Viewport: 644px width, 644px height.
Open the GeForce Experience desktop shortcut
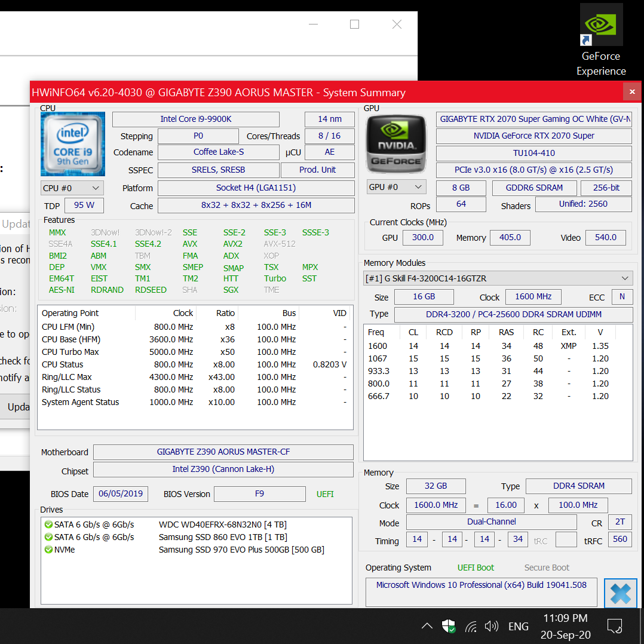point(601,40)
